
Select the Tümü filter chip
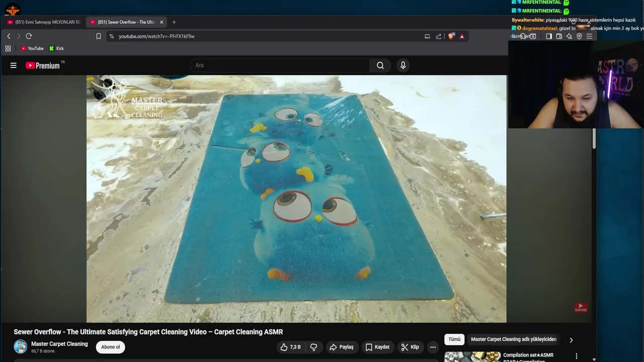click(x=454, y=339)
